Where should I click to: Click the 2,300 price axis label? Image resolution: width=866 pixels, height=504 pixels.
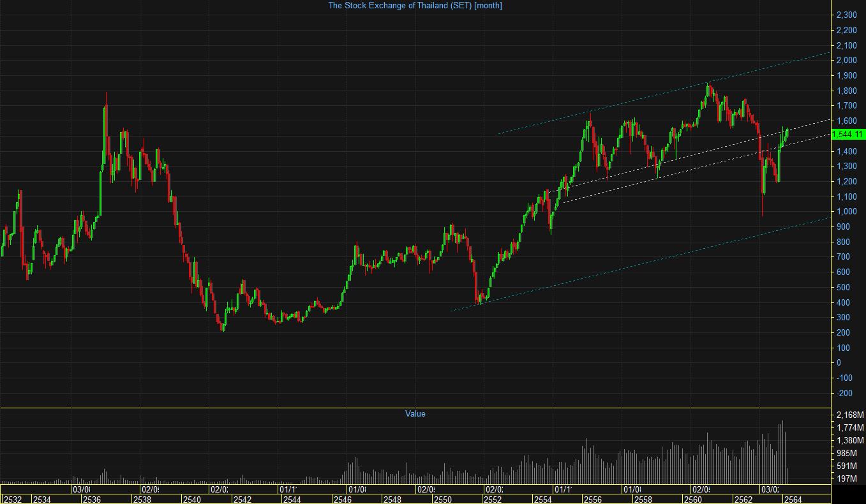pyautogui.click(x=846, y=15)
